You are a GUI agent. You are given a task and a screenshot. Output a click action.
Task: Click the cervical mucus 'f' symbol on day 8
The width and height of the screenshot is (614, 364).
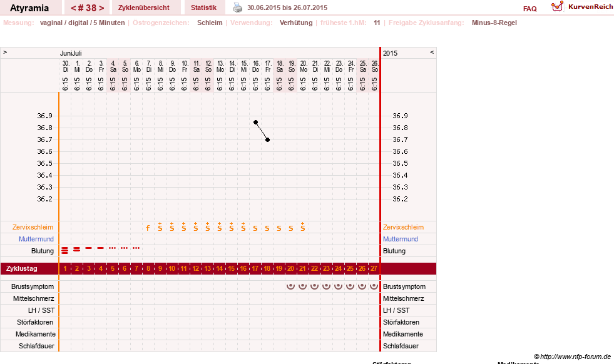(148, 228)
